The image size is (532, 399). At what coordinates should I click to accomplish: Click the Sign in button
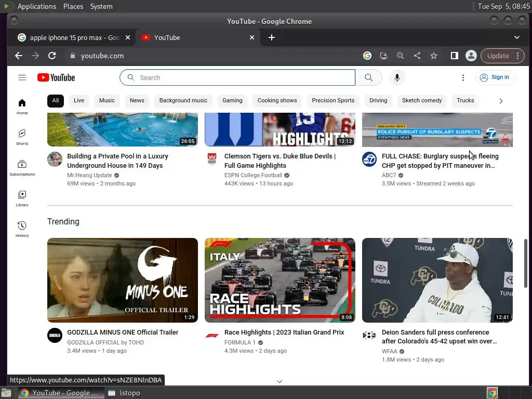click(495, 77)
